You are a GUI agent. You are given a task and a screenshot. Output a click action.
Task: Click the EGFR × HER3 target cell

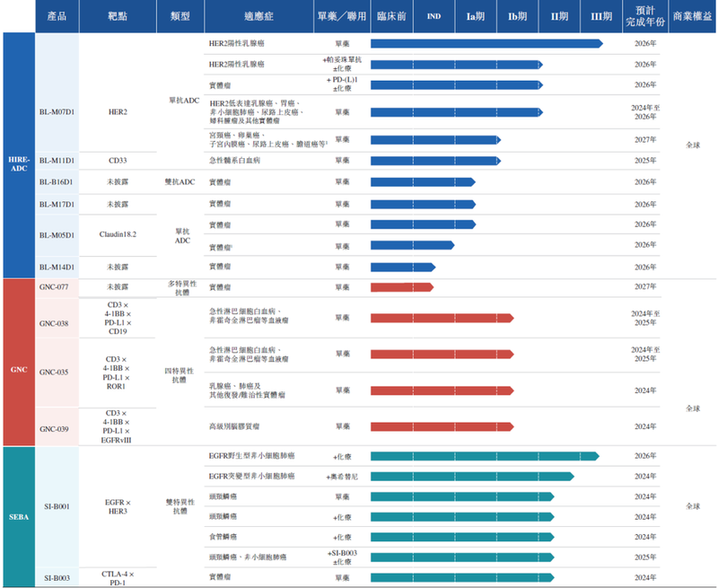(118, 507)
